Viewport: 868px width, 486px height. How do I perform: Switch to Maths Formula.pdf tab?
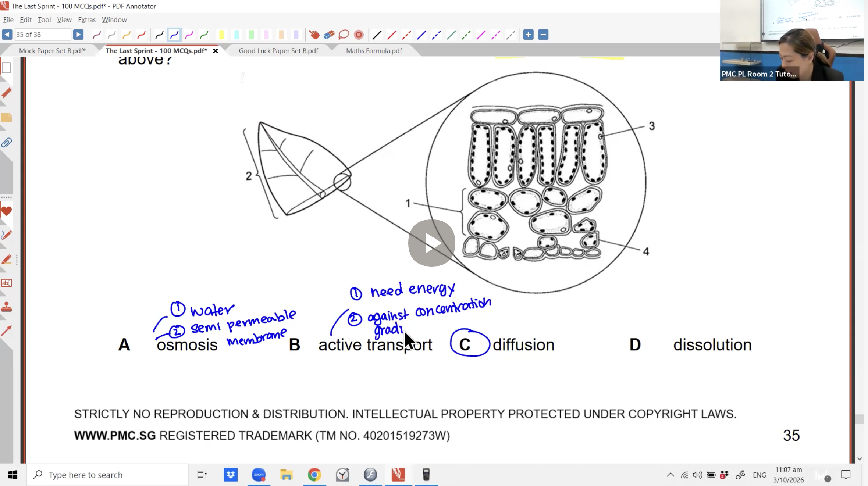[x=374, y=51]
